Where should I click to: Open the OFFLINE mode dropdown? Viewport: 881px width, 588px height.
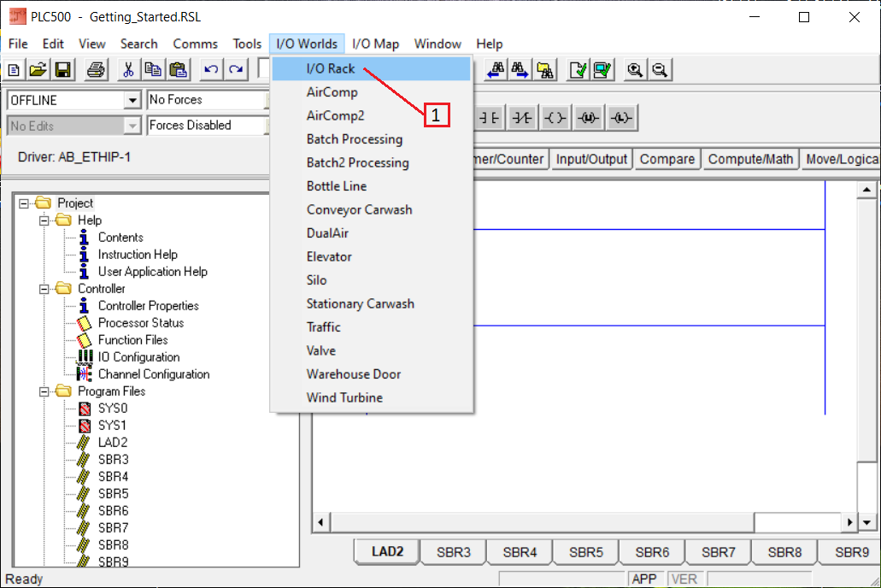click(x=132, y=100)
